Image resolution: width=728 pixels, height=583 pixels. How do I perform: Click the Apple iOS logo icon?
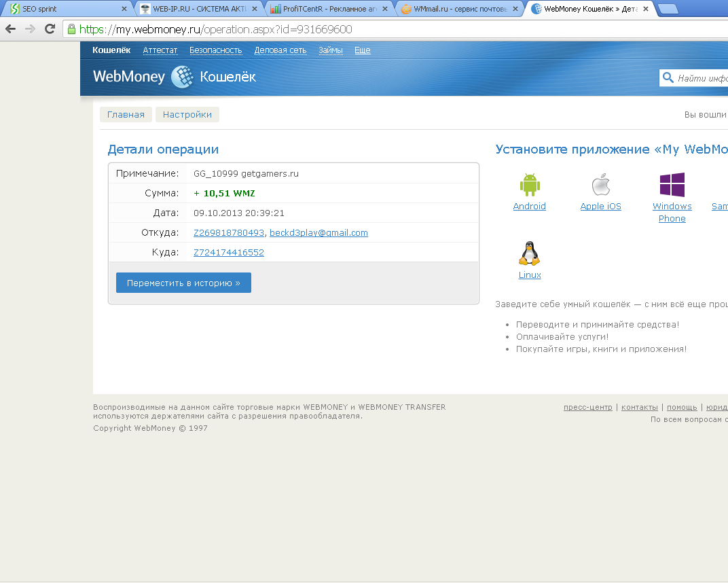(x=601, y=184)
